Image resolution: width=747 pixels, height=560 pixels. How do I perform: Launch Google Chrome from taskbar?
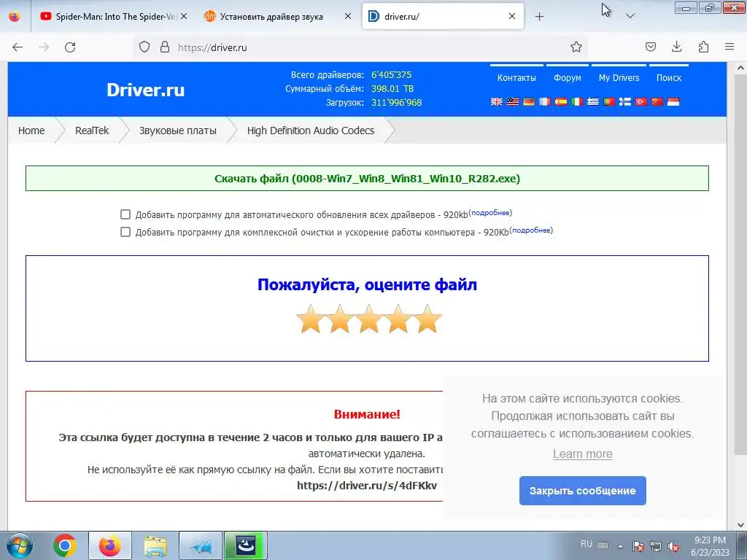[65, 545]
